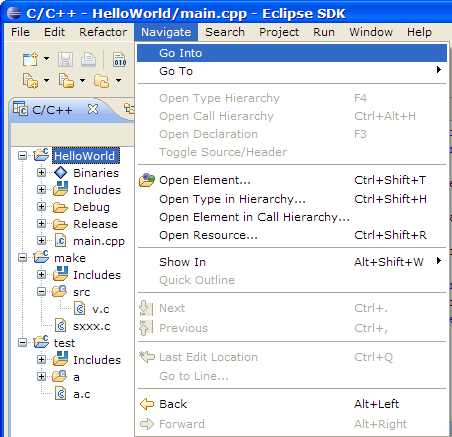452x437 pixels.
Task: Open the last folder icon's dropdown in second toolbar row
Action: pos(118,80)
